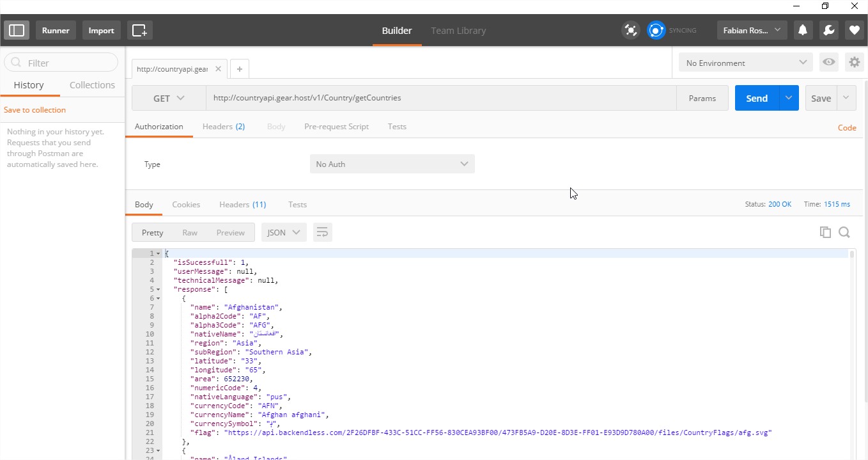
Task: Switch to the Collections tab
Action: [x=92, y=85]
